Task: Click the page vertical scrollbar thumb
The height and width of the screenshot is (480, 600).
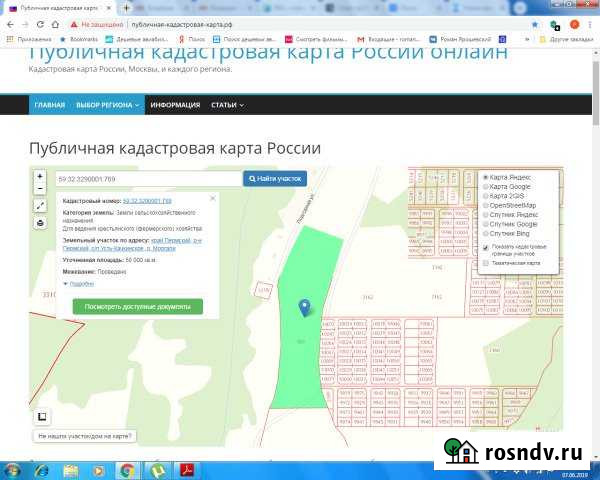Action: (x=596, y=93)
